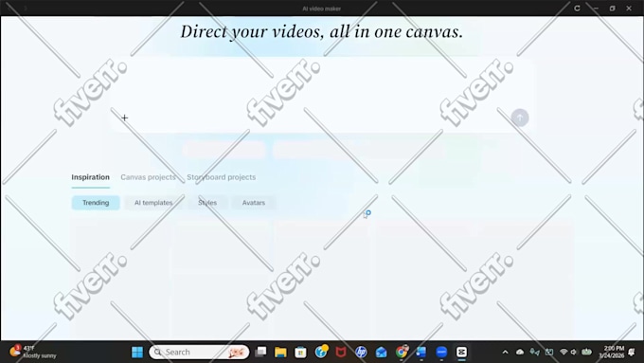This screenshot has height=363, width=644.
Task: Switch to the Inspiration tab
Action: 90,177
